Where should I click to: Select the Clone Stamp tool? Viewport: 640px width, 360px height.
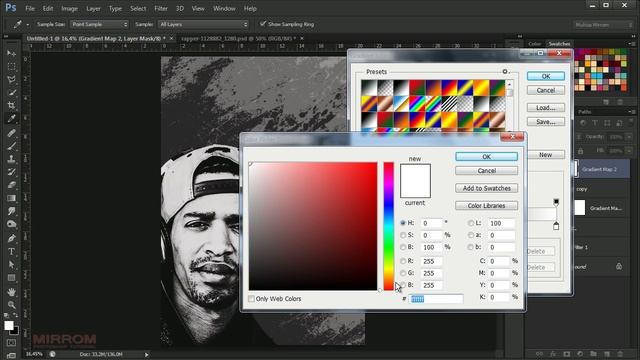point(11,159)
